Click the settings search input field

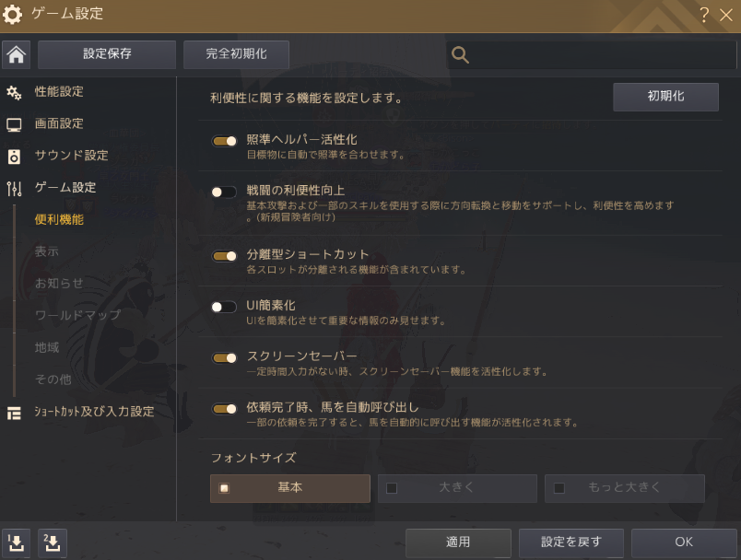click(591, 54)
